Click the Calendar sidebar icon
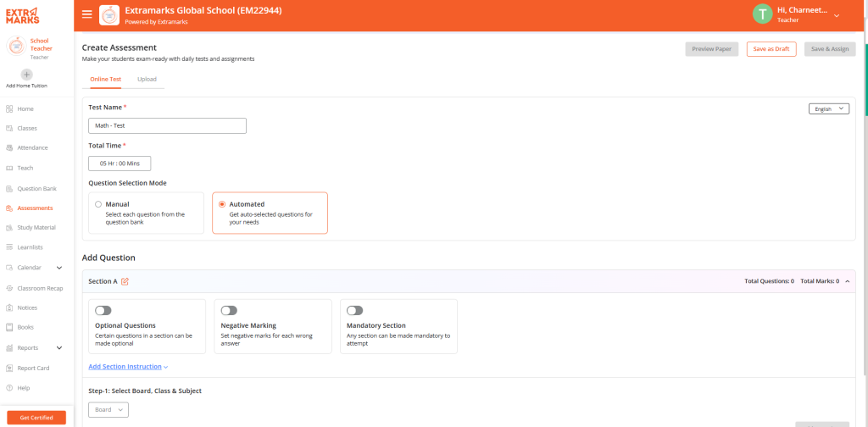 (x=9, y=268)
